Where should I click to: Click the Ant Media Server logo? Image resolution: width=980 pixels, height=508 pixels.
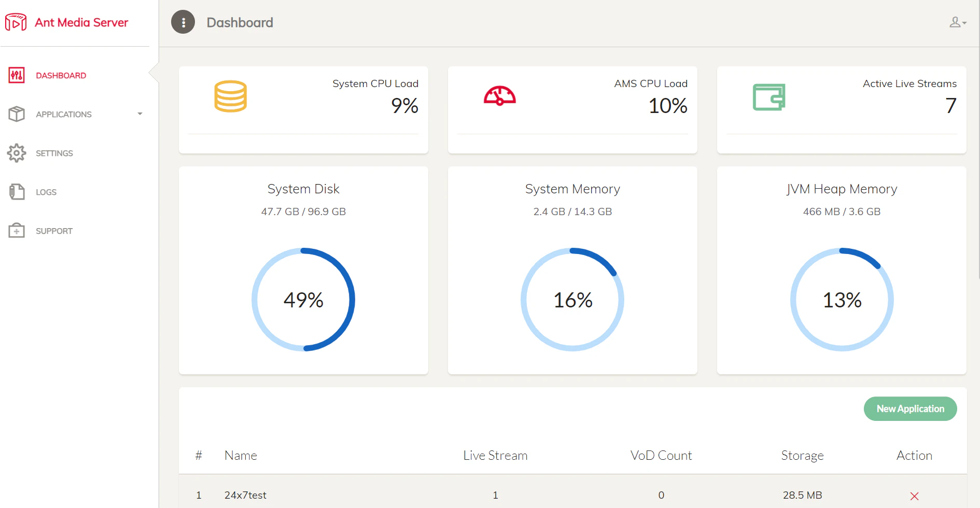coord(67,22)
